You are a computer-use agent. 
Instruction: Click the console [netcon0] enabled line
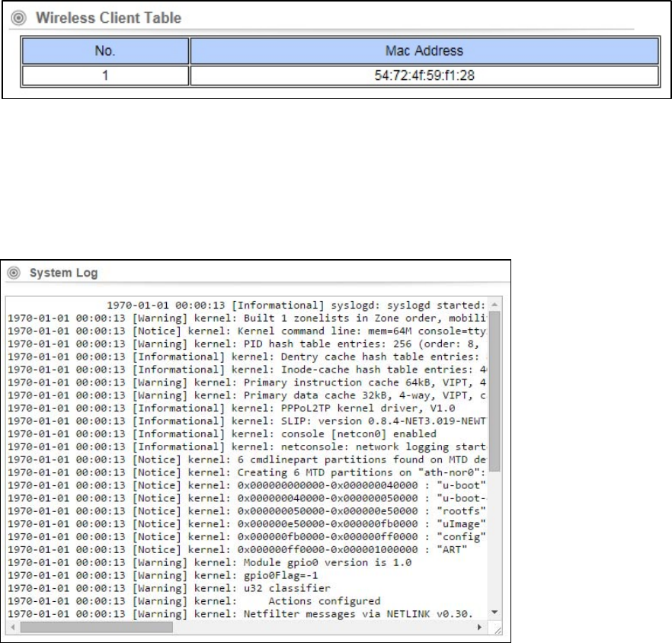click(x=222, y=433)
